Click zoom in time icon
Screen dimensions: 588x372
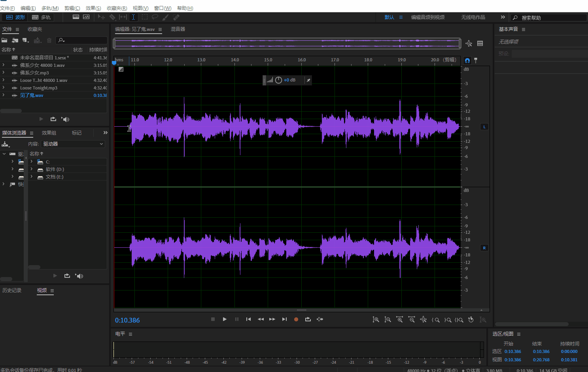(400, 319)
